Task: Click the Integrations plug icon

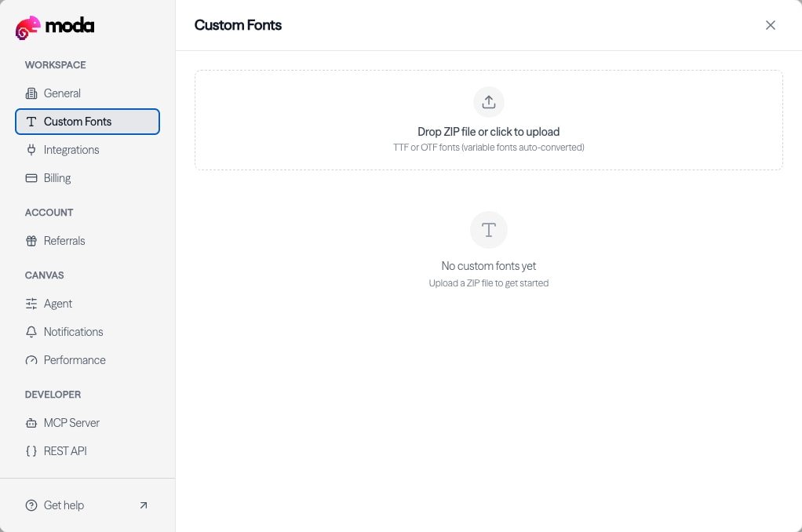Action: pyautogui.click(x=31, y=150)
